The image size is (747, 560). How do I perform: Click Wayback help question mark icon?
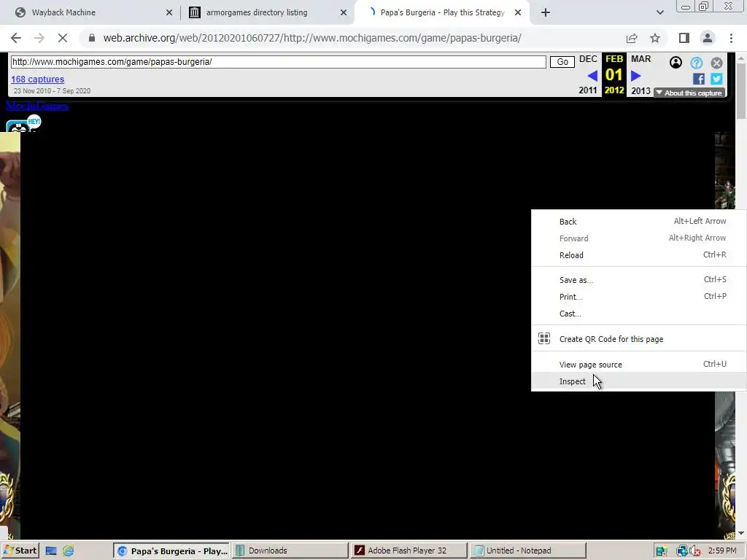coord(696,63)
